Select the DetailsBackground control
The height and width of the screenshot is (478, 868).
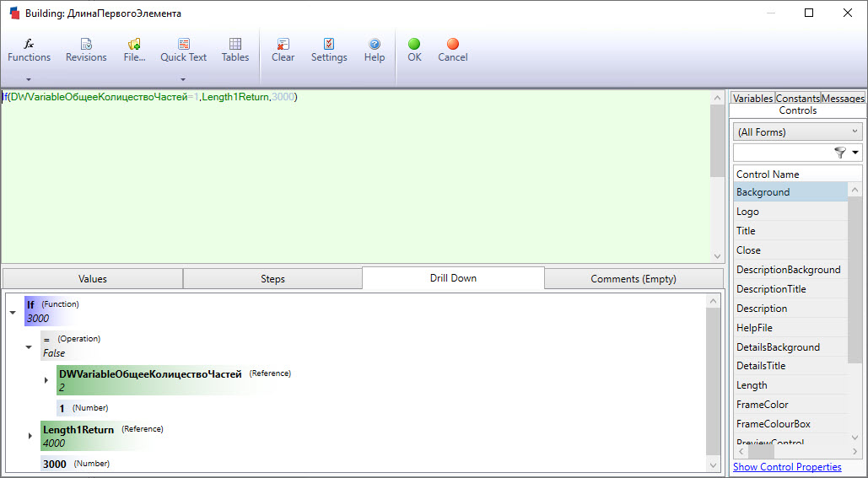pos(790,346)
